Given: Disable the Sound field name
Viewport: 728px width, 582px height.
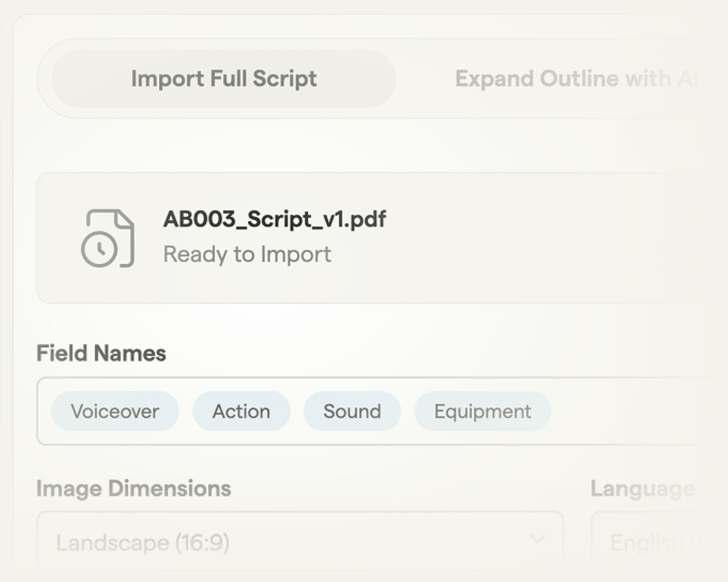Looking at the screenshot, I should click(x=352, y=411).
